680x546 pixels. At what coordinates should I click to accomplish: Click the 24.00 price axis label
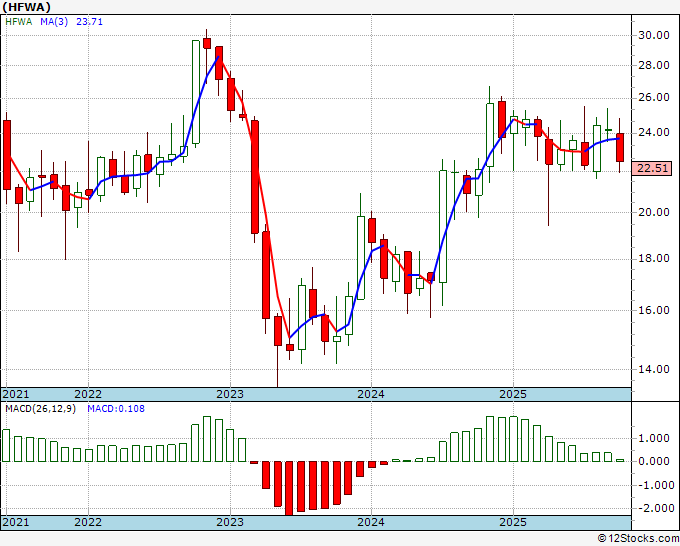click(x=654, y=132)
